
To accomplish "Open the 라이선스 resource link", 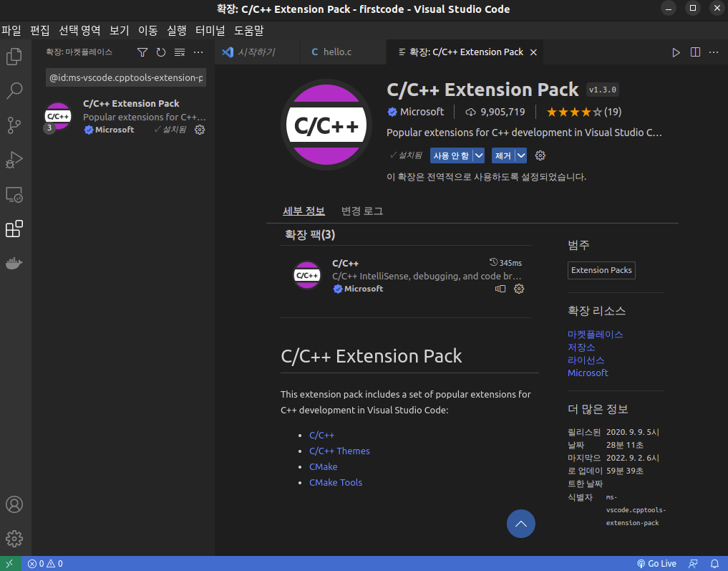I will pyautogui.click(x=586, y=360).
